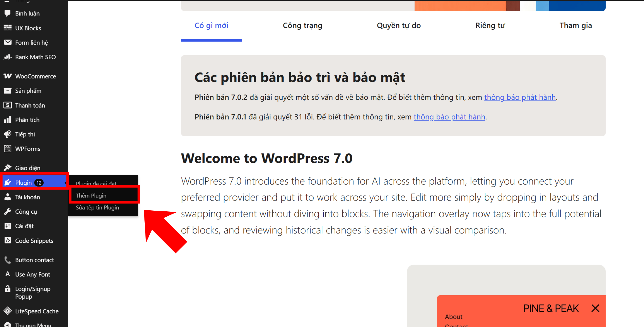Click the Code Snippets icon
Viewport: 644px width, 330px height.
click(x=8, y=240)
